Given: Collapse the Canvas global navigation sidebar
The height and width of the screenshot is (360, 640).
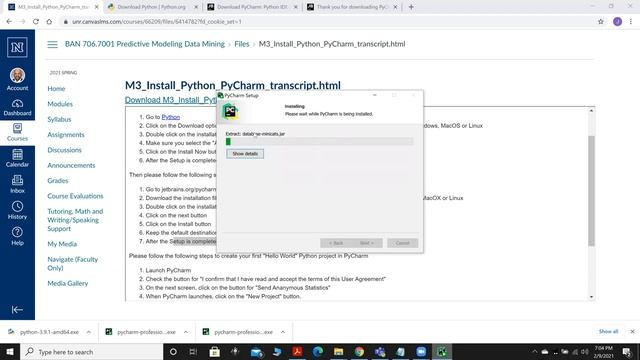Looking at the screenshot, I should click(17, 310).
